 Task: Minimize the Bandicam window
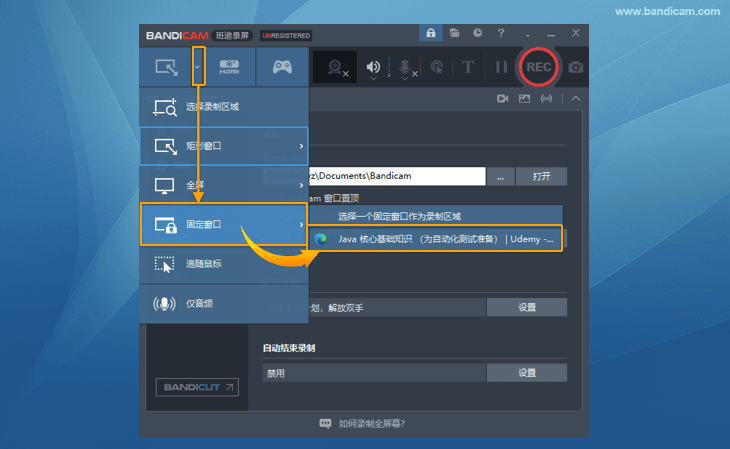tap(551, 34)
